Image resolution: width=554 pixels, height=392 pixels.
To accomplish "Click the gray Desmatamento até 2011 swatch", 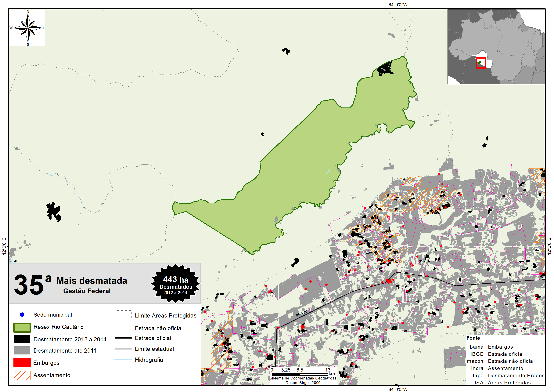I will pos(22,350).
